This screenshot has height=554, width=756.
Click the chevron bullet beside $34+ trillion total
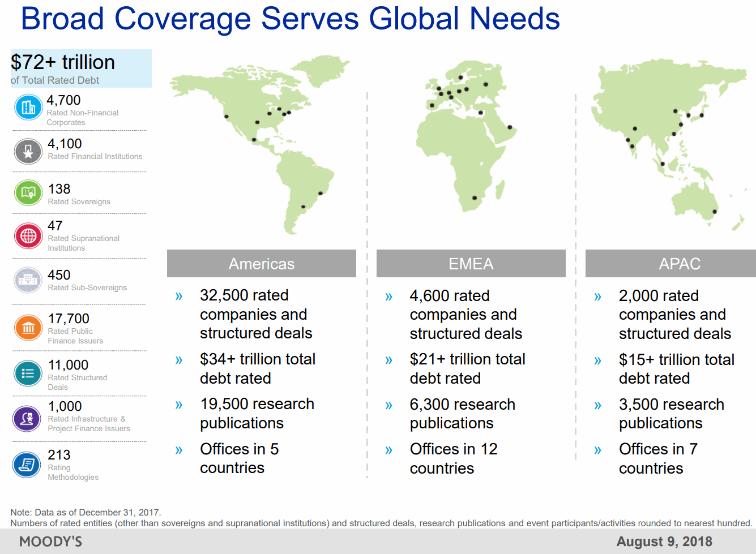pyautogui.click(x=179, y=360)
